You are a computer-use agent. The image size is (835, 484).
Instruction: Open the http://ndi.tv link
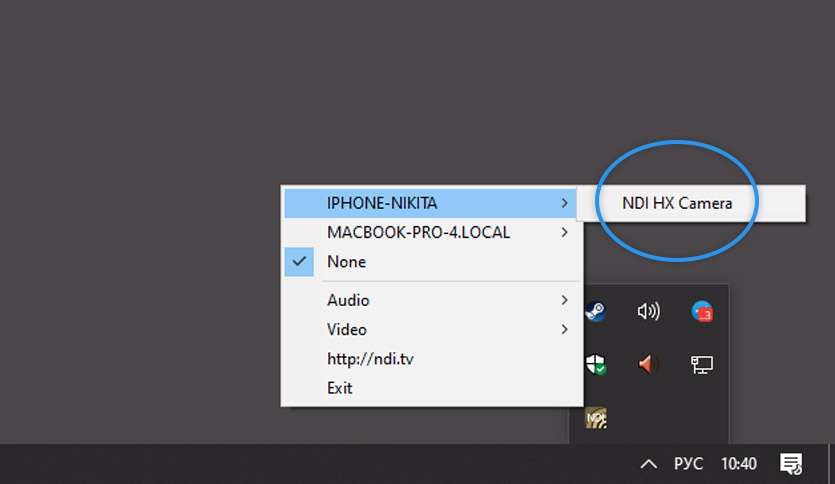coord(430,359)
